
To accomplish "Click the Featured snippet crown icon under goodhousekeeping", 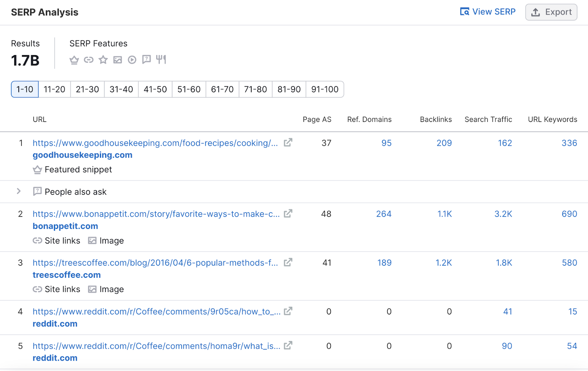I will click(37, 170).
